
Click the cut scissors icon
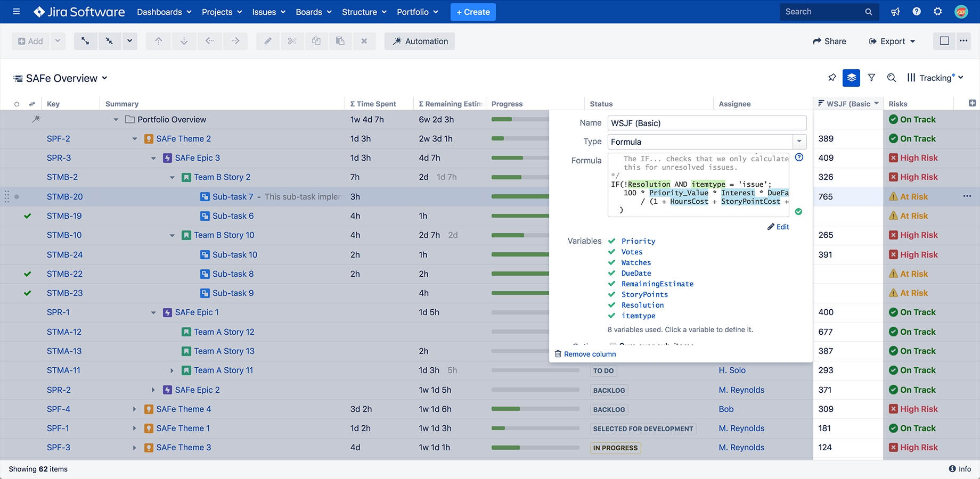click(x=292, y=41)
